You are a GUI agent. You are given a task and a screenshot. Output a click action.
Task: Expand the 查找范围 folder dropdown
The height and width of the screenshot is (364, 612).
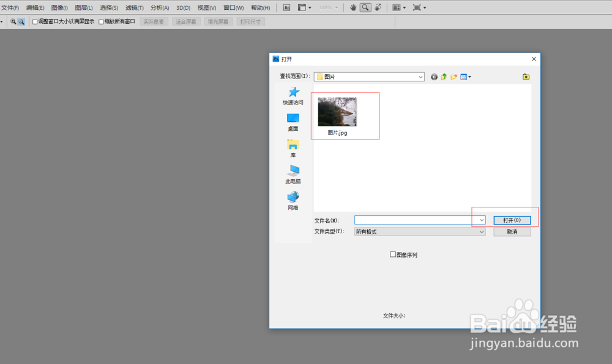(x=420, y=77)
